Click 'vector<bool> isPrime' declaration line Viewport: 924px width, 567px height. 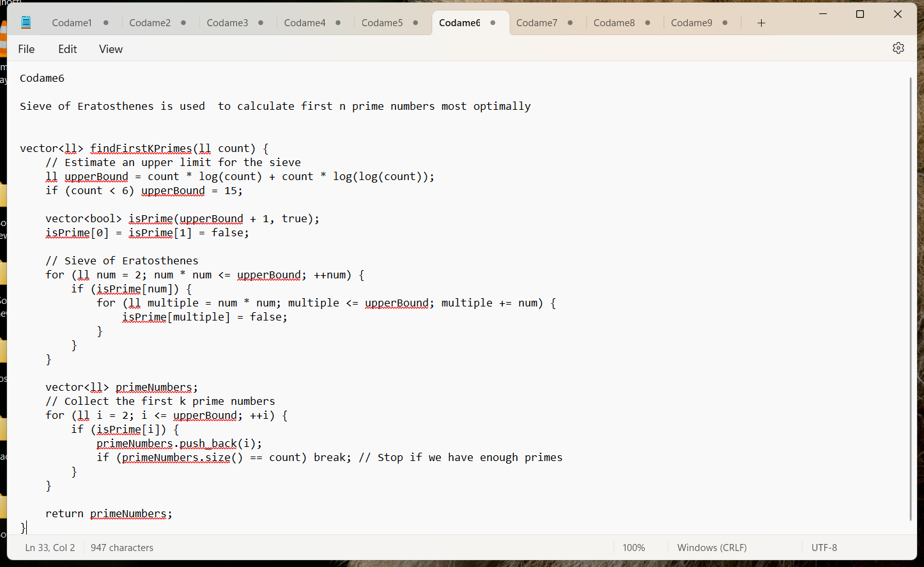pyautogui.click(x=183, y=219)
